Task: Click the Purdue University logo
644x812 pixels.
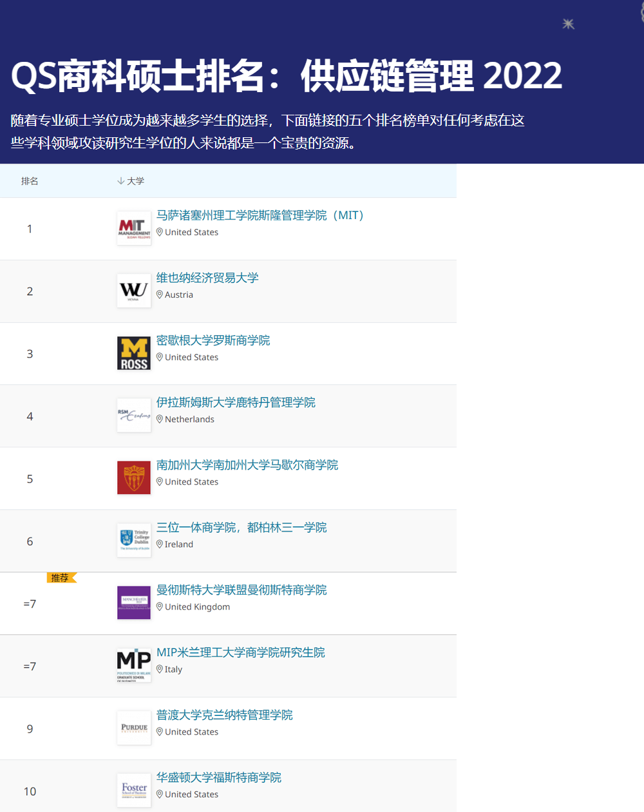Action: [x=134, y=728]
